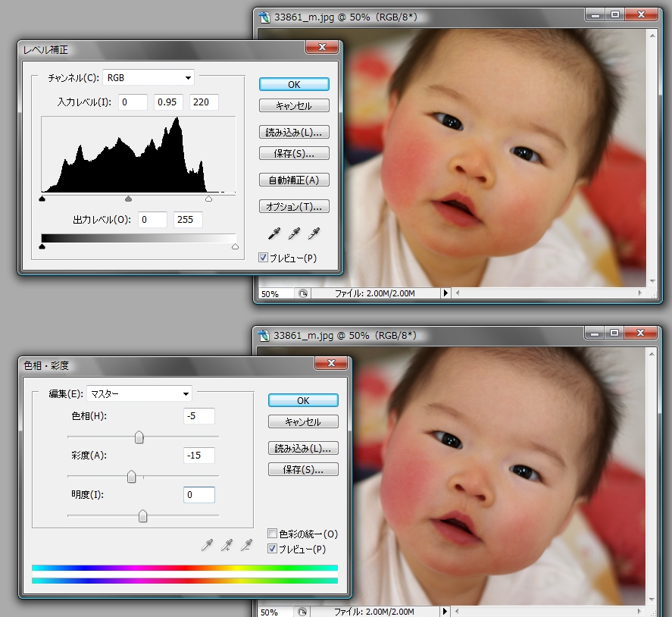Click the input shadow level field showing 0

tap(133, 102)
